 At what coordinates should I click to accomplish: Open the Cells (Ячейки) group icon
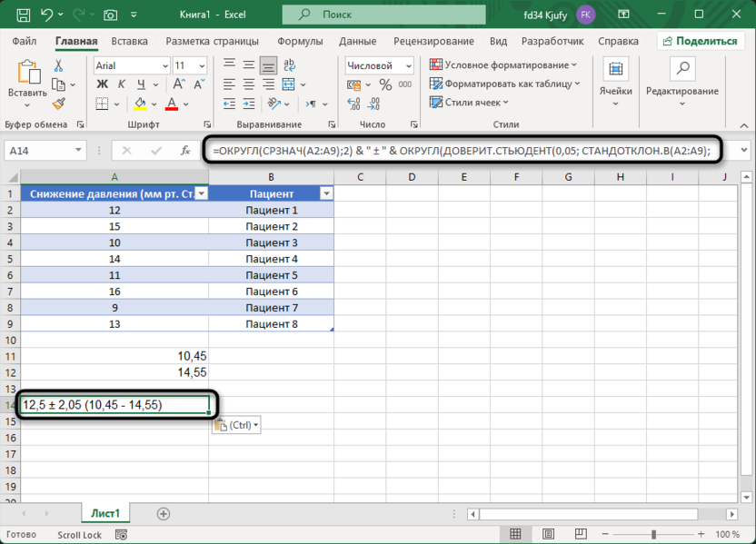coord(616,78)
